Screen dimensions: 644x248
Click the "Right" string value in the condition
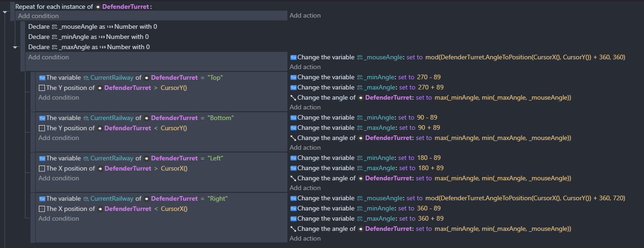217,199
